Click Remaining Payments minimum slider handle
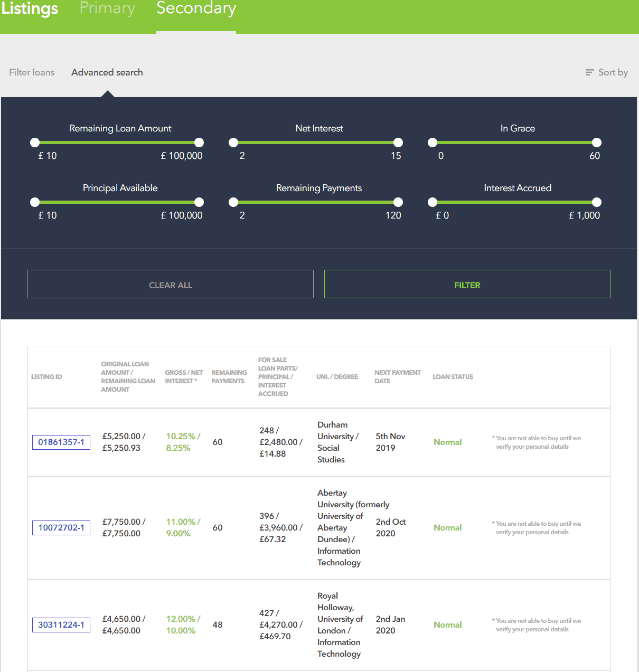Screen dimensions: 639x672 point(233,202)
